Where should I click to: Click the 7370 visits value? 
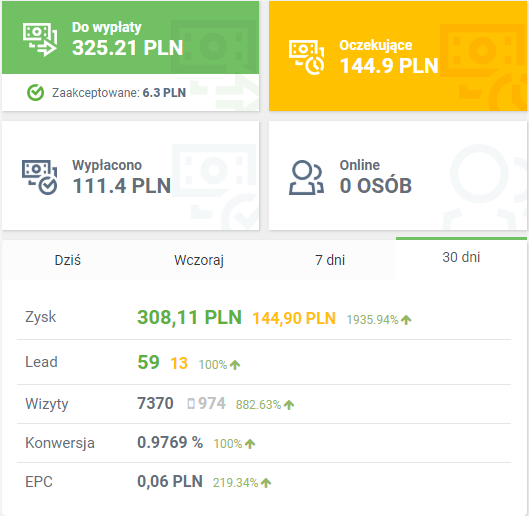pyautogui.click(x=155, y=403)
